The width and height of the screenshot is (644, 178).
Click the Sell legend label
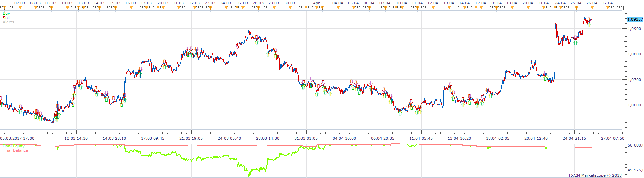[x=6, y=18]
